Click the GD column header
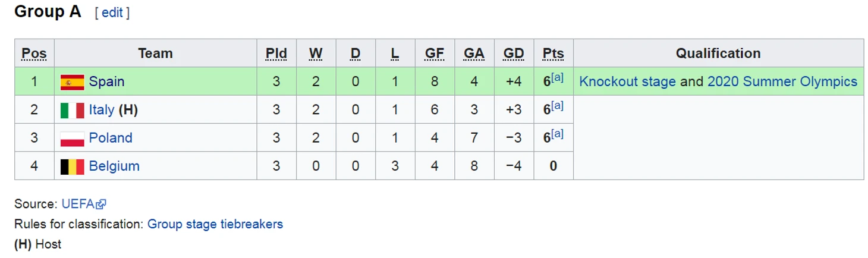 tap(514, 54)
